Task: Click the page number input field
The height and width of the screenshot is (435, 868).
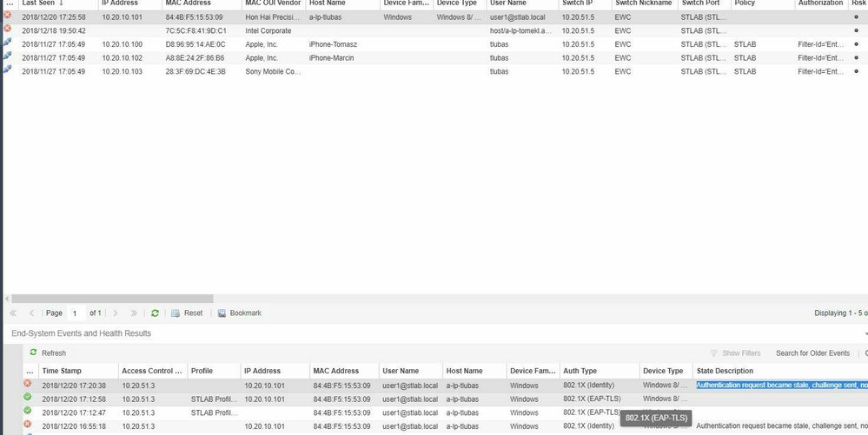Action: (x=76, y=313)
